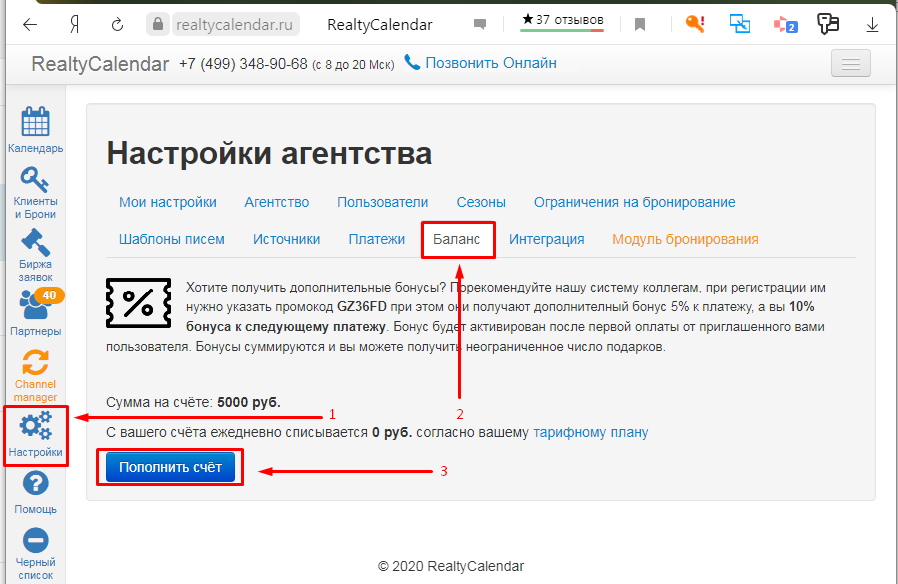The image size is (898, 584).
Task: Go back using the browser back arrow
Action: 30,25
